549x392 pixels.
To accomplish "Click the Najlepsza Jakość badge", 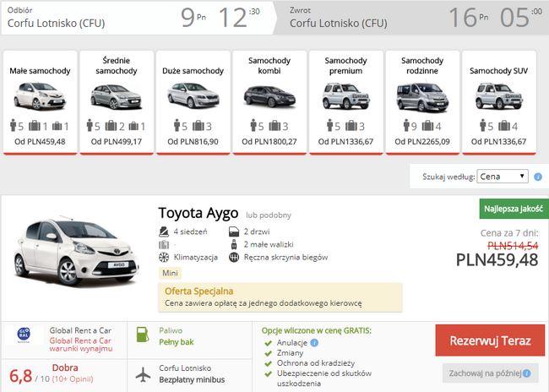I will pos(514,209).
